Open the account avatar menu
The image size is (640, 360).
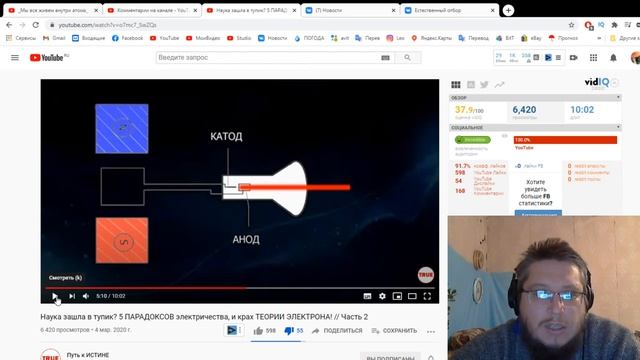tap(635, 58)
